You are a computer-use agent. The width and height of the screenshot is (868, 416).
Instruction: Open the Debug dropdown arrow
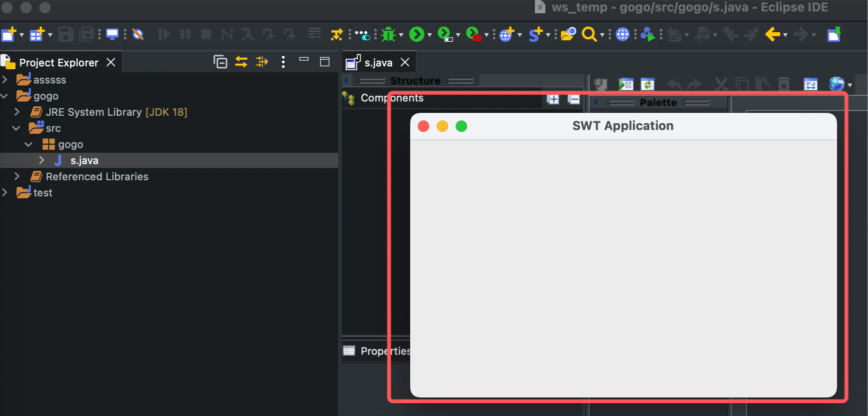[401, 35]
